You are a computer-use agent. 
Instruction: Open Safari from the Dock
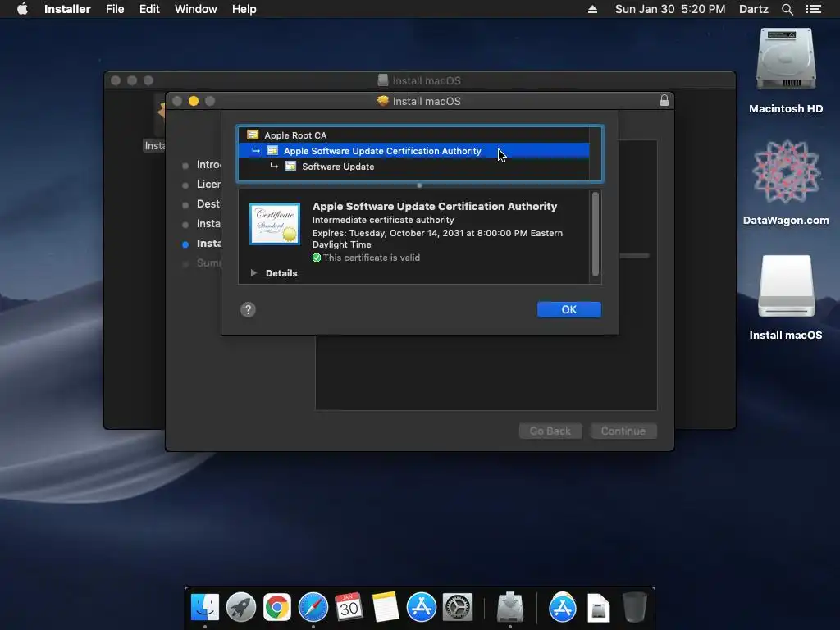tap(313, 608)
